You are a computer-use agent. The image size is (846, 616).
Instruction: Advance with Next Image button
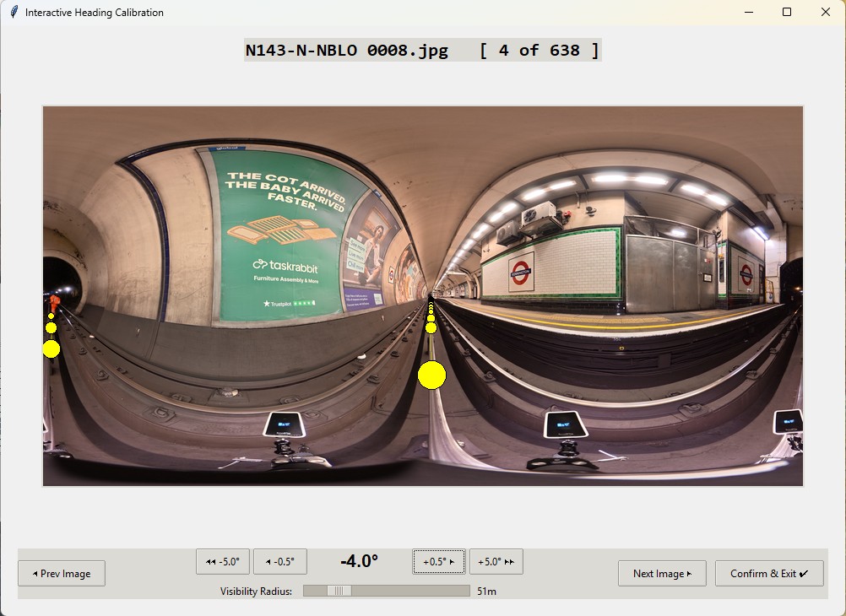click(x=662, y=574)
